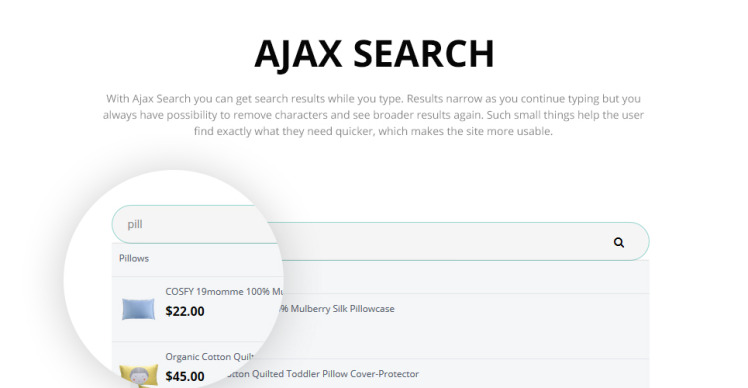This screenshot has width=748, height=388.
Task: Click blank space right of "Mulberry Silk Pillowcase"
Action: coord(520,309)
